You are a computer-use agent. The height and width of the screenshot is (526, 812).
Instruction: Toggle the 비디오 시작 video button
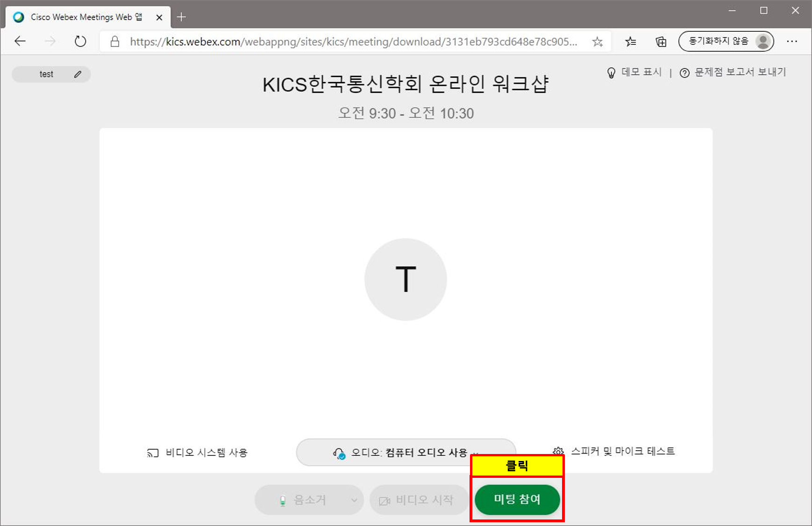pyautogui.click(x=419, y=500)
